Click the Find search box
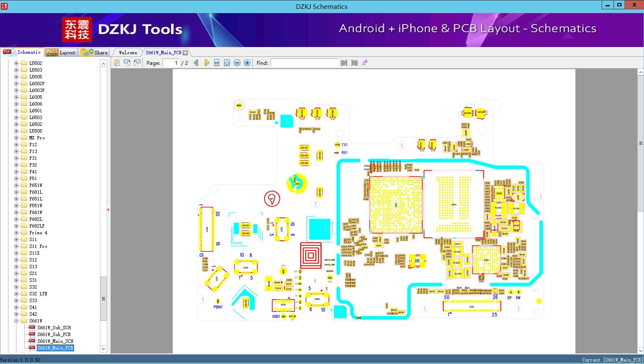The image size is (644, 364). 304,63
